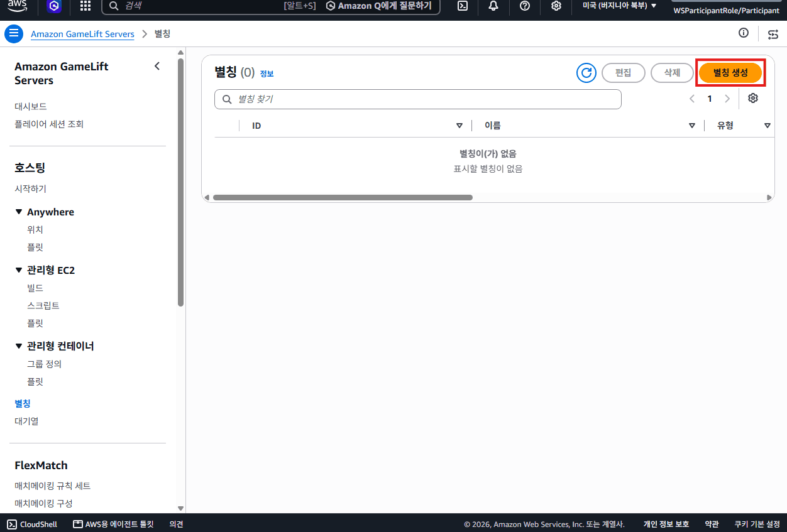Launch CloudShell from the top bar icon

click(x=462, y=6)
